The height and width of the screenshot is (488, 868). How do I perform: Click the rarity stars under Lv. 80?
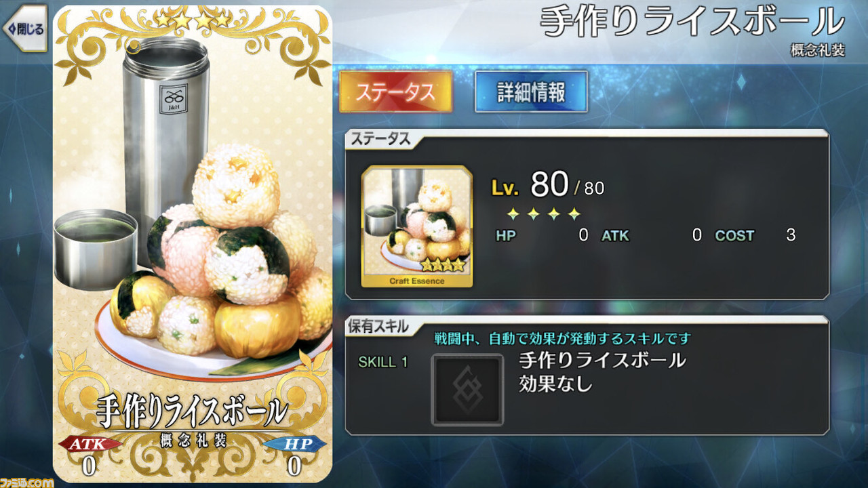pyautogui.click(x=544, y=215)
